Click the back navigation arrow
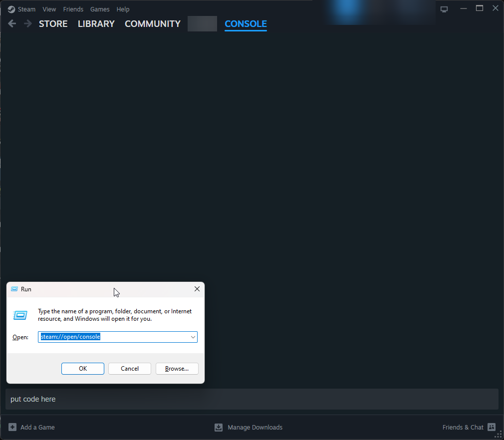The height and width of the screenshot is (440, 504). click(12, 23)
